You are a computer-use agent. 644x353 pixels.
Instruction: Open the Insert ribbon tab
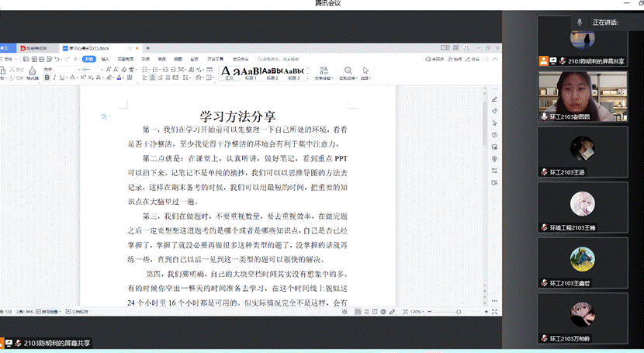click(106, 59)
